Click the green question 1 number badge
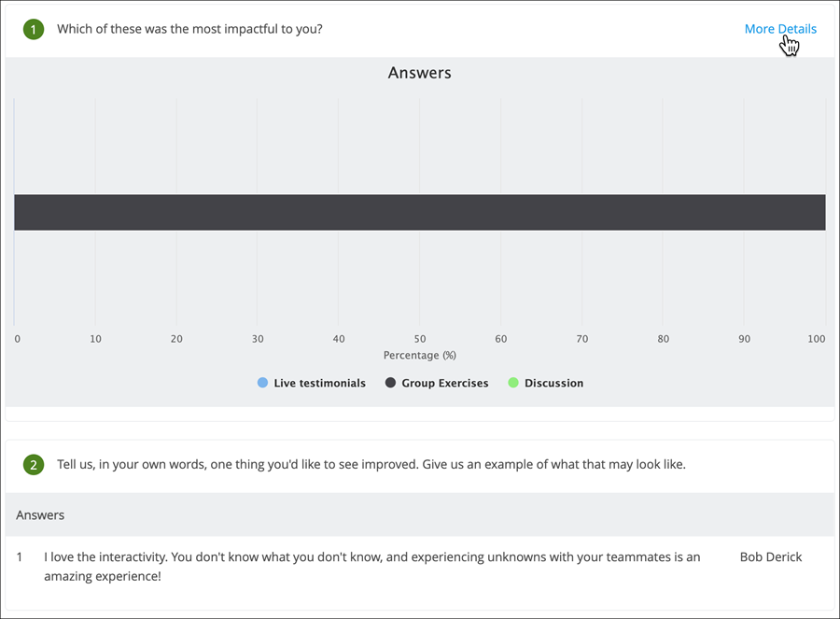Image resolution: width=840 pixels, height=619 pixels. 35,29
